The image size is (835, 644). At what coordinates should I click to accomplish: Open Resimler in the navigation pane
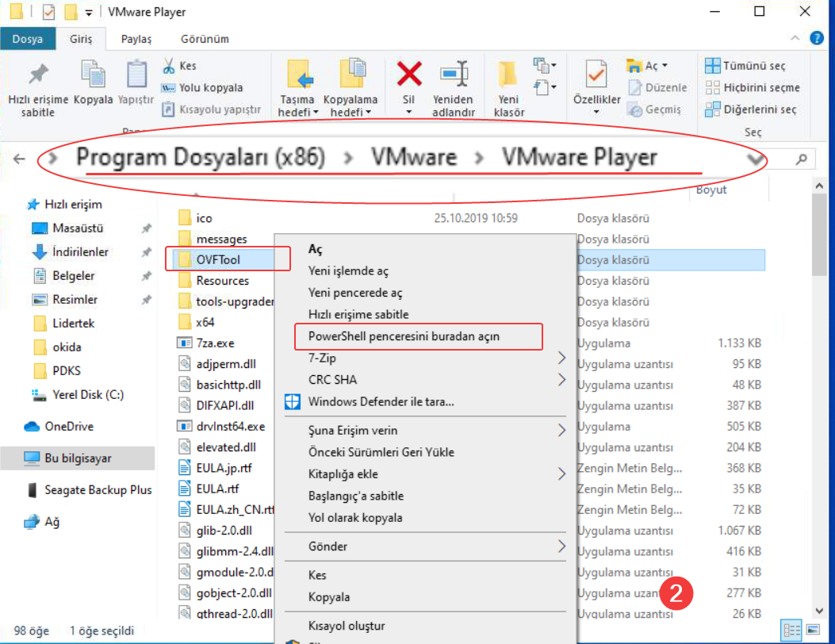pyautogui.click(x=65, y=299)
